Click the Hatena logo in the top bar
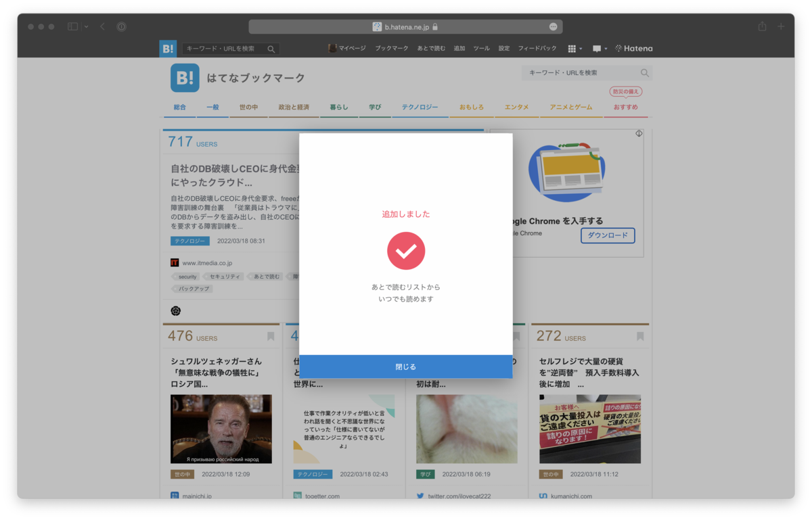The image size is (812, 520). pyautogui.click(x=634, y=48)
